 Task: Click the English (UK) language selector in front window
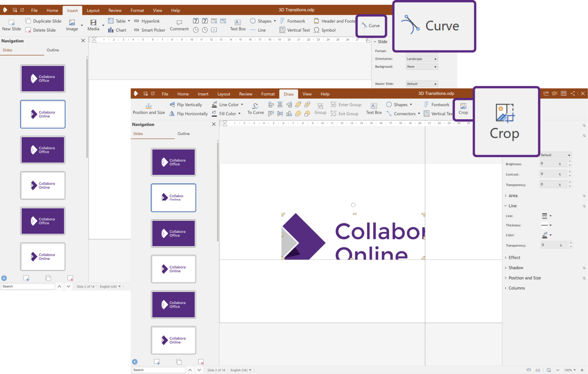[241, 370]
